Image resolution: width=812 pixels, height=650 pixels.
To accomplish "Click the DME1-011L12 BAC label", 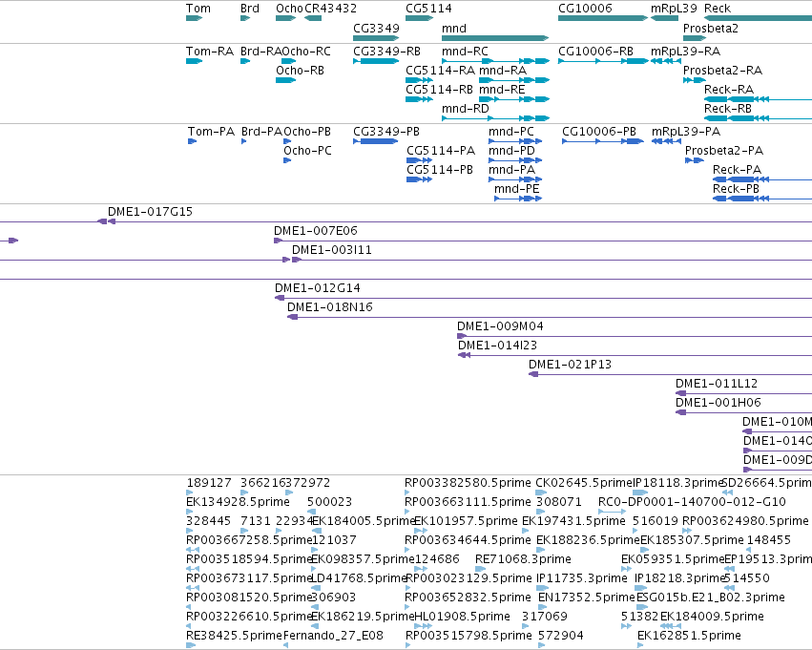I will pos(717,385).
